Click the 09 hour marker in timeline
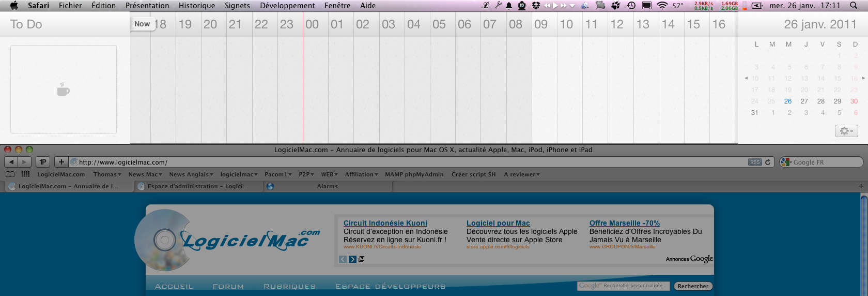This screenshot has width=868, height=296. [541, 24]
